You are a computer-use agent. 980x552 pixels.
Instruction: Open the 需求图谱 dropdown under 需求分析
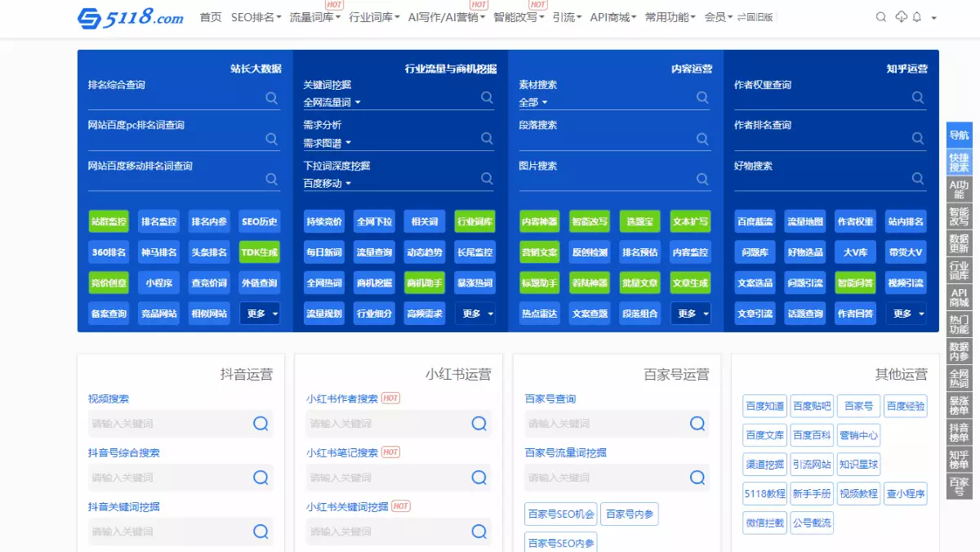click(x=327, y=143)
